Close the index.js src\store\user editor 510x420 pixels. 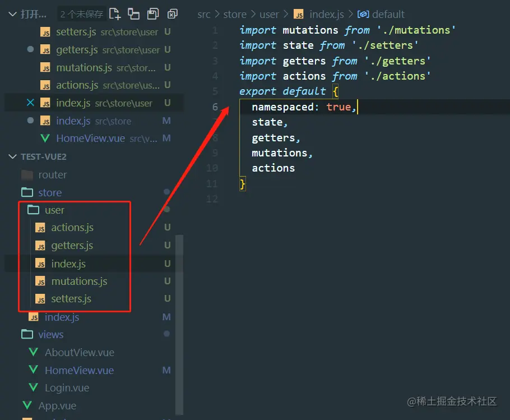[30, 103]
